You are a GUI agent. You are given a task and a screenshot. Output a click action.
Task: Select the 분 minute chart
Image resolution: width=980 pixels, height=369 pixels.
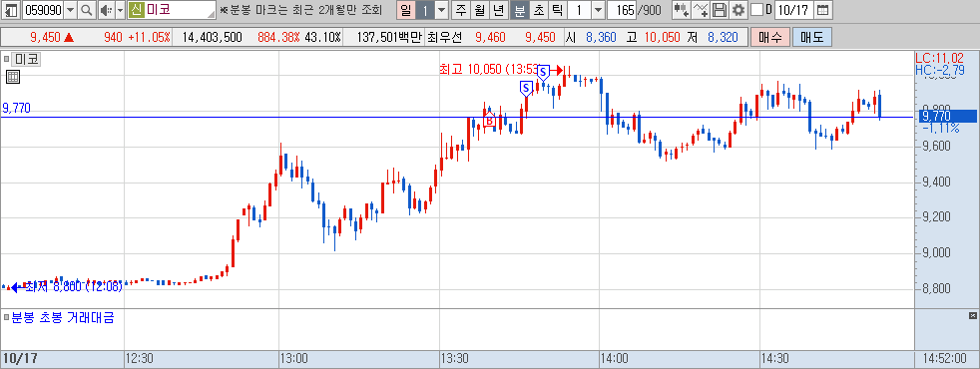519,10
